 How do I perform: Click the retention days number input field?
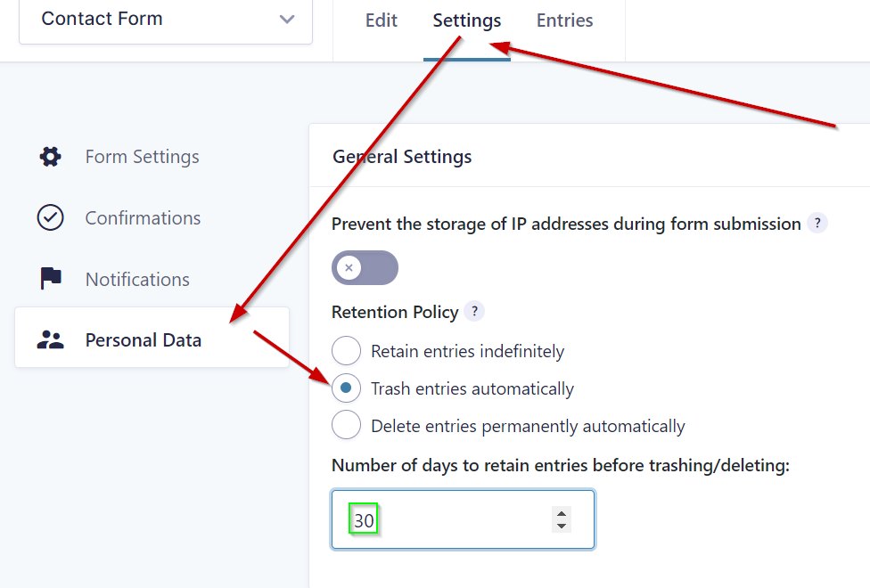coord(446,519)
